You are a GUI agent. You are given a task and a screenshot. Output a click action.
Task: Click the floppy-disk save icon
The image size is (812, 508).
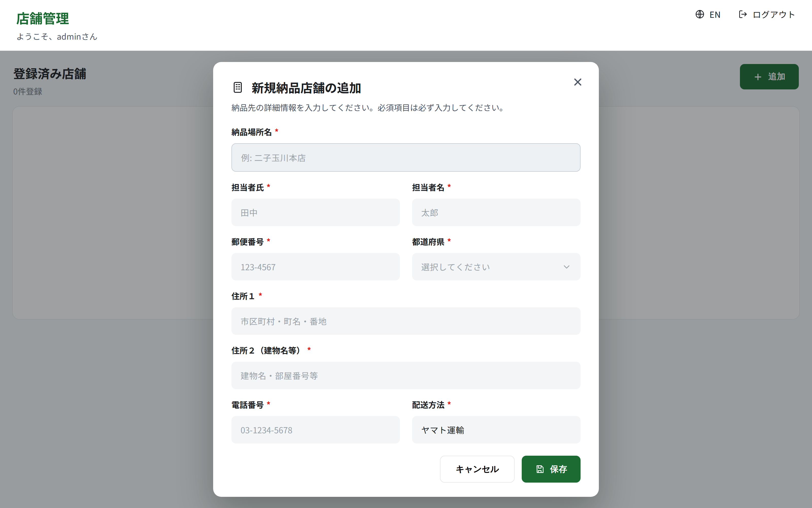click(x=540, y=469)
